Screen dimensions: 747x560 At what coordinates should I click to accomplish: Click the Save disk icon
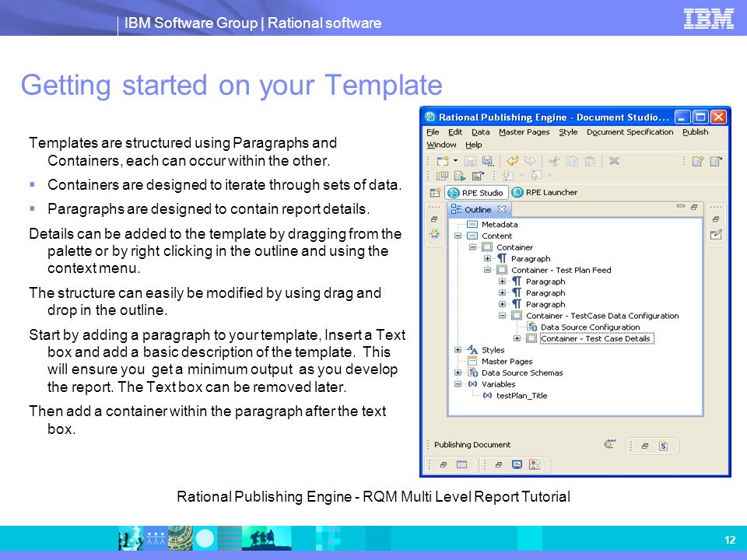pyautogui.click(x=470, y=161)
